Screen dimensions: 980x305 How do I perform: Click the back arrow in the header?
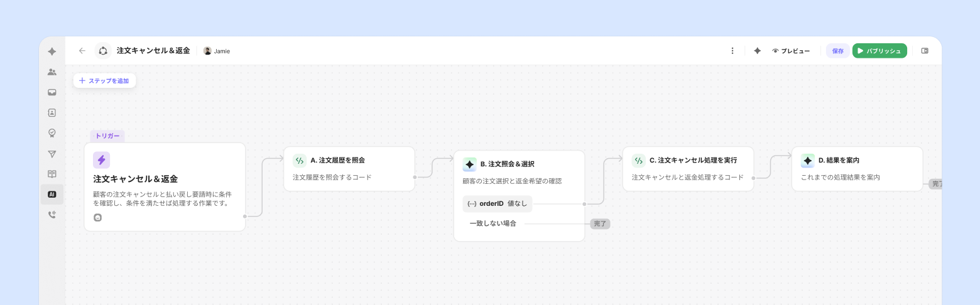pos(82,51)
